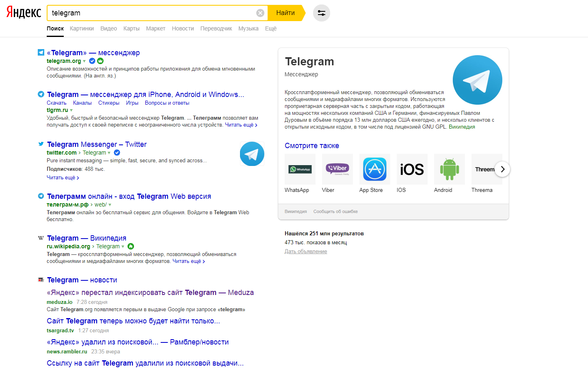
Task: Click the green crown badge next to telegram.org
Action: [x=100, y=61]
